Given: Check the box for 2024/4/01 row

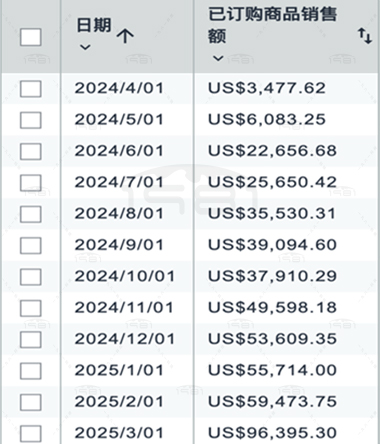Looking at the screenshot, I should click(x=31, y=89).
